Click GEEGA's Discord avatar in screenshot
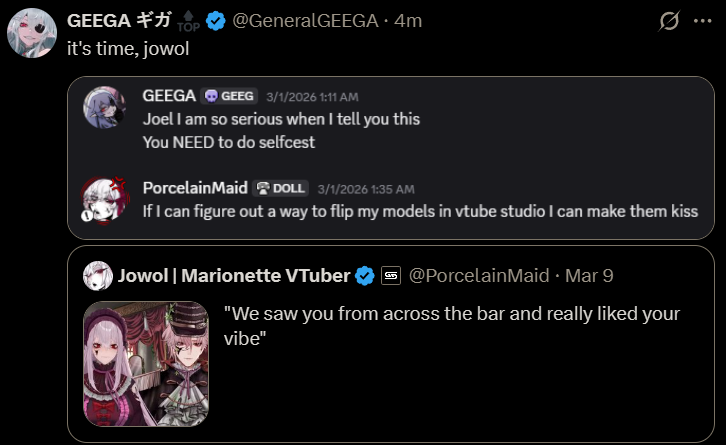Screen dimensions: 726x445 104,107
